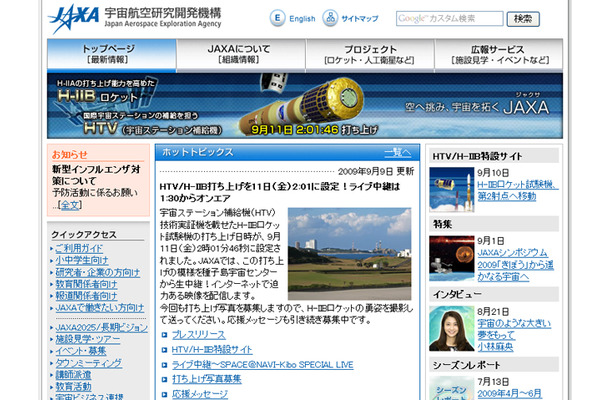The width and height of the screenshot is (610, 400).
Task: Click the シーズンレポート thumbnail
Action: [x=452, y=388]
